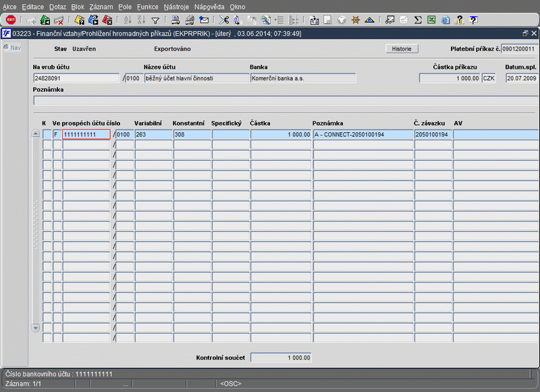Viewport: 540px width, 392px height.
Task: Export with the green Excel icon
Action: tap(431, 20)
